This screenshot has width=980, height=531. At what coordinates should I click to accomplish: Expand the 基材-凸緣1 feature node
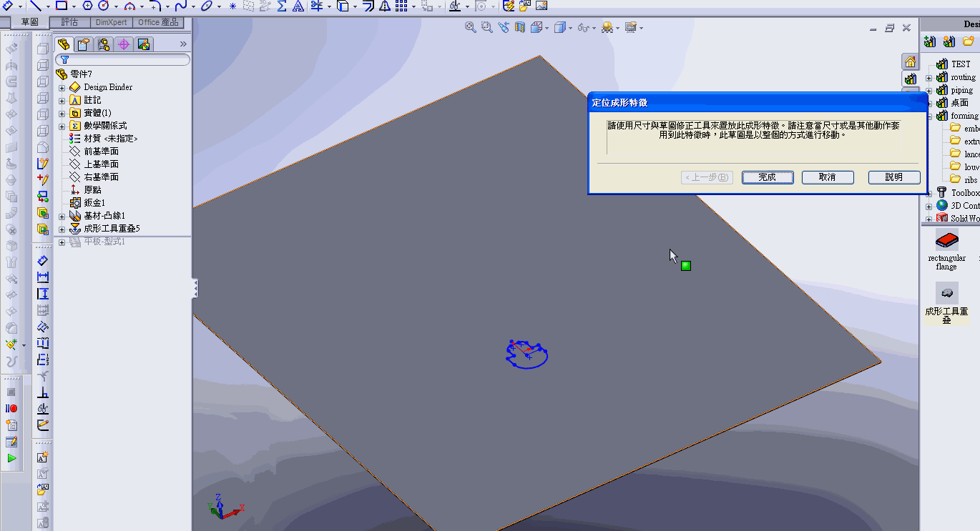[x=62, y=217]
